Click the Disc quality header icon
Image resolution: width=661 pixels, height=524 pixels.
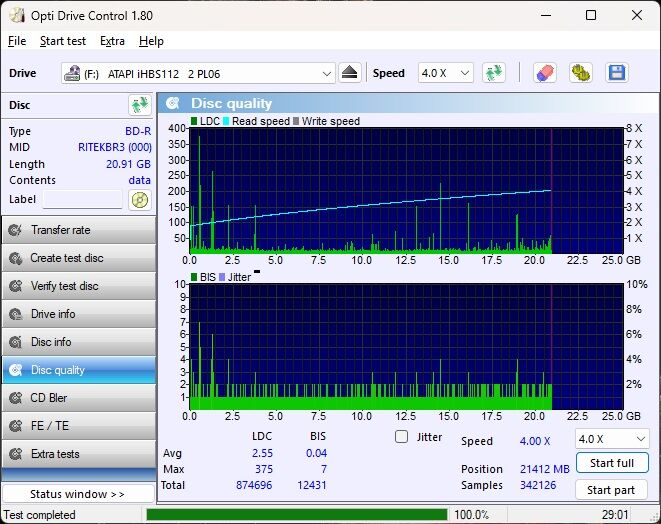point(172,103)
